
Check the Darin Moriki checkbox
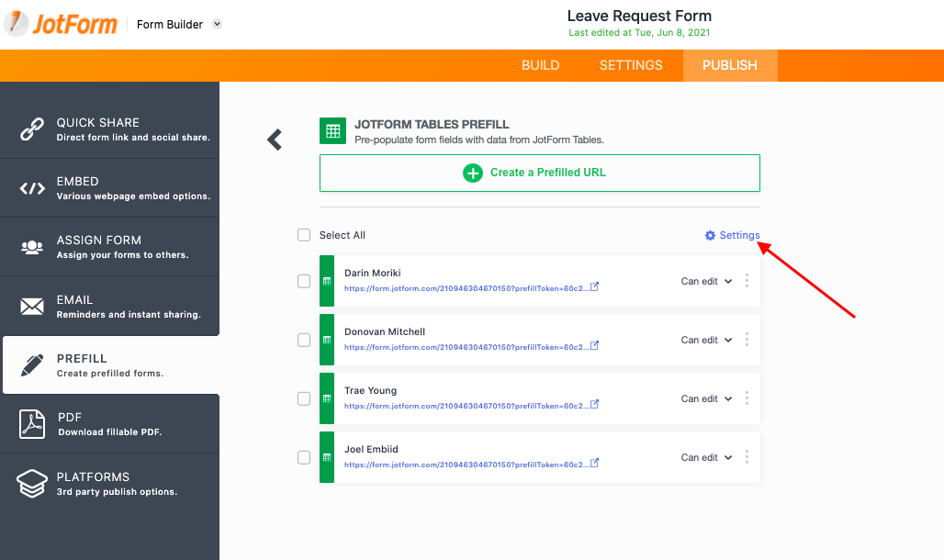(x=304, y=281)
